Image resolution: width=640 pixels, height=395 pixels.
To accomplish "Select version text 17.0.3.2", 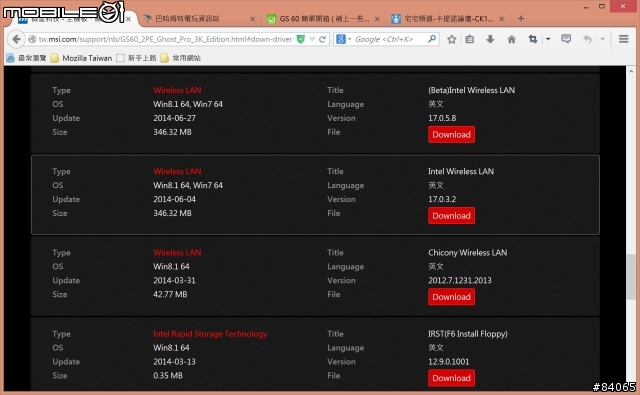I will coord(442,199).
